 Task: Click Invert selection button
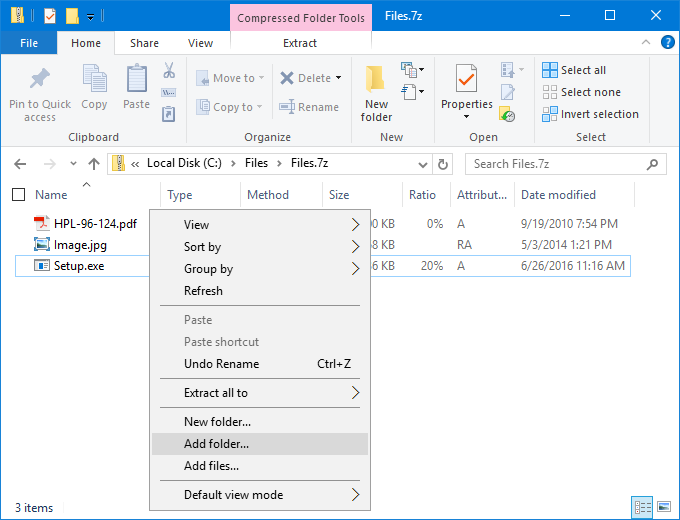click(x=590, y=114)
